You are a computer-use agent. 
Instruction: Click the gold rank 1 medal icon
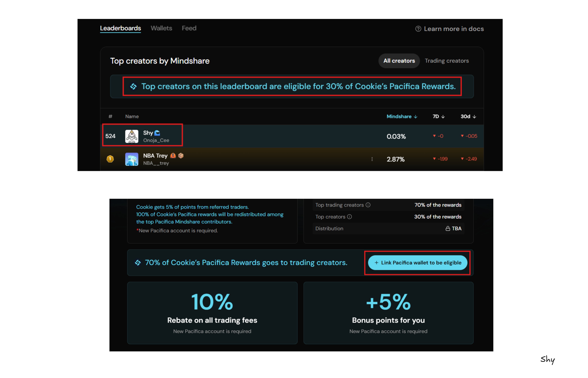point(110,159)
